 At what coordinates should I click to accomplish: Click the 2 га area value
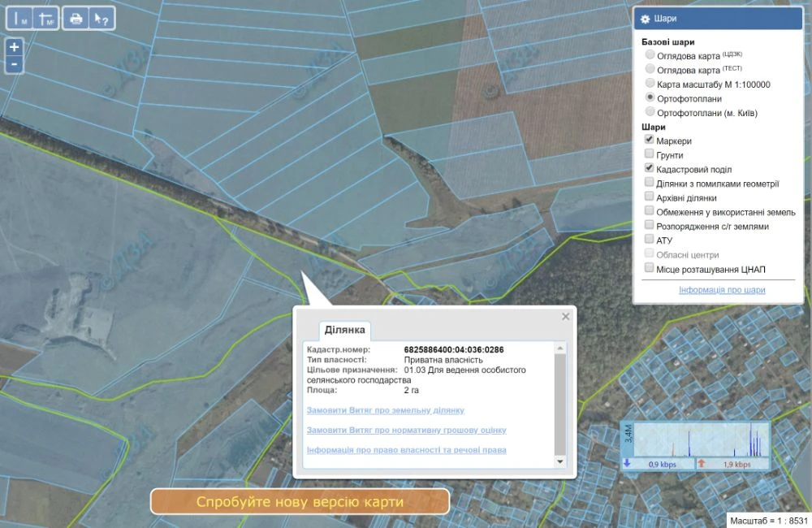point(411,390)
